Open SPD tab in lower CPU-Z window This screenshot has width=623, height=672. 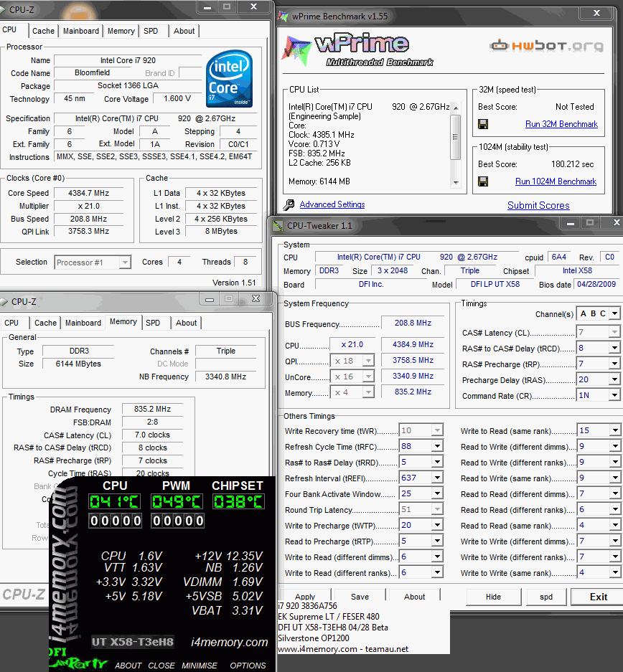coord(153,323)
